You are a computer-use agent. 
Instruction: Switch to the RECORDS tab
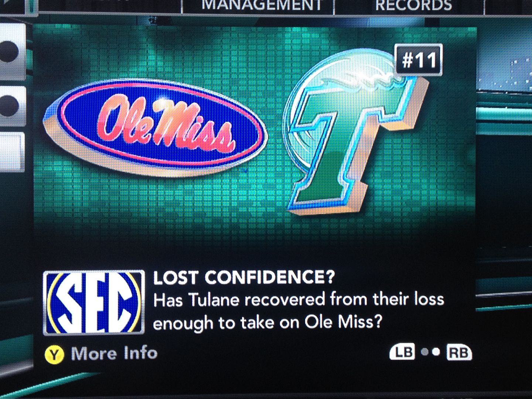[413, 6]
